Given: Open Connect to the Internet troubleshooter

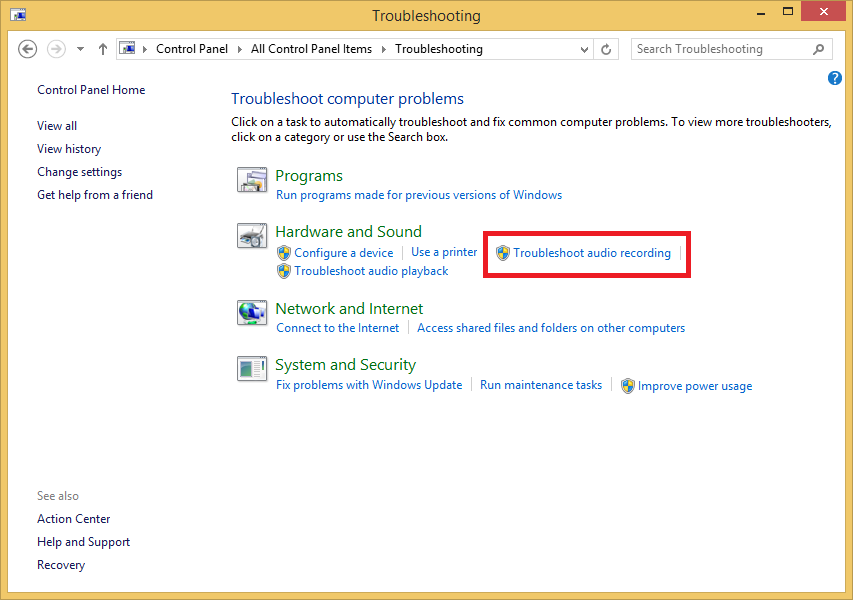Looking at the screenshot, I should coord(337,328).
